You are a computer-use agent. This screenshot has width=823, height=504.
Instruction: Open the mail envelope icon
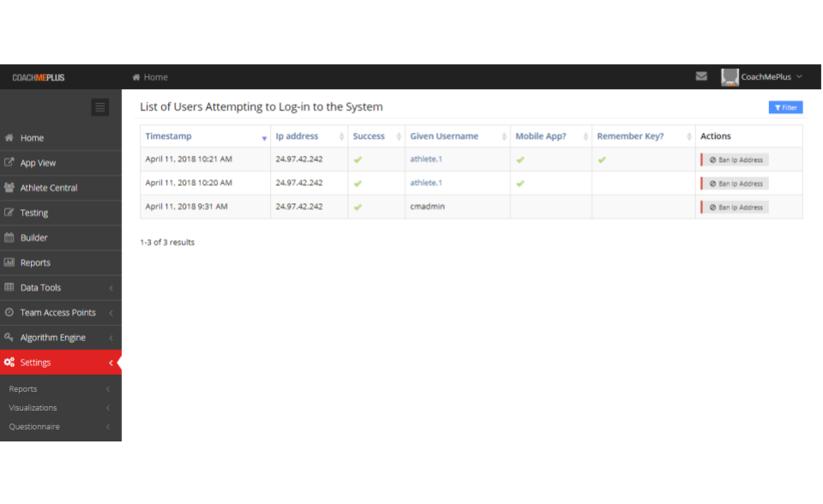(701, 76)
